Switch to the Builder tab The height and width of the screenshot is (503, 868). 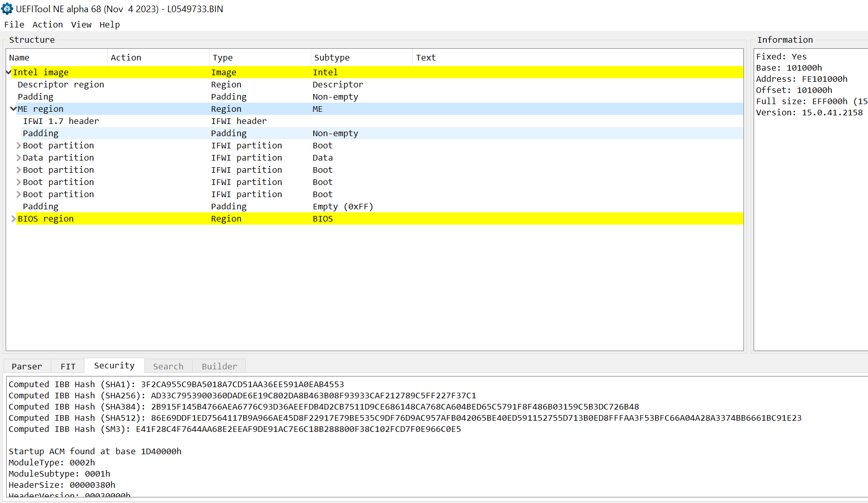click(220, 366)
